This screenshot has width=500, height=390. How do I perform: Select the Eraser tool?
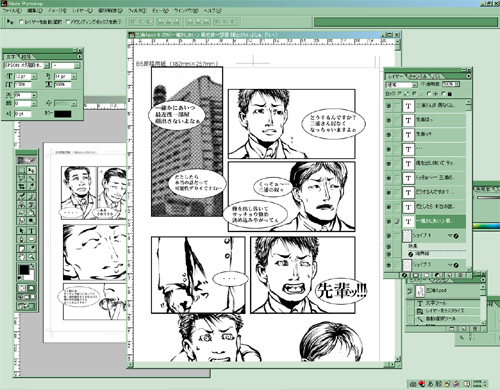click(22, 211)
